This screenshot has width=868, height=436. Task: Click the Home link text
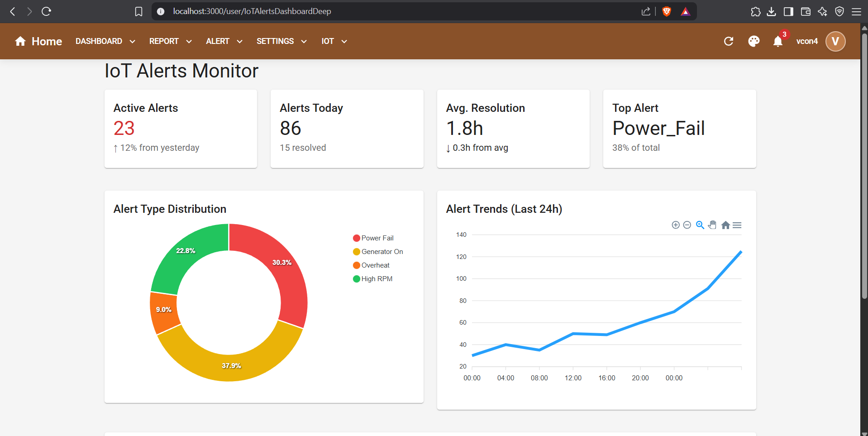click(x=47, y=41)
